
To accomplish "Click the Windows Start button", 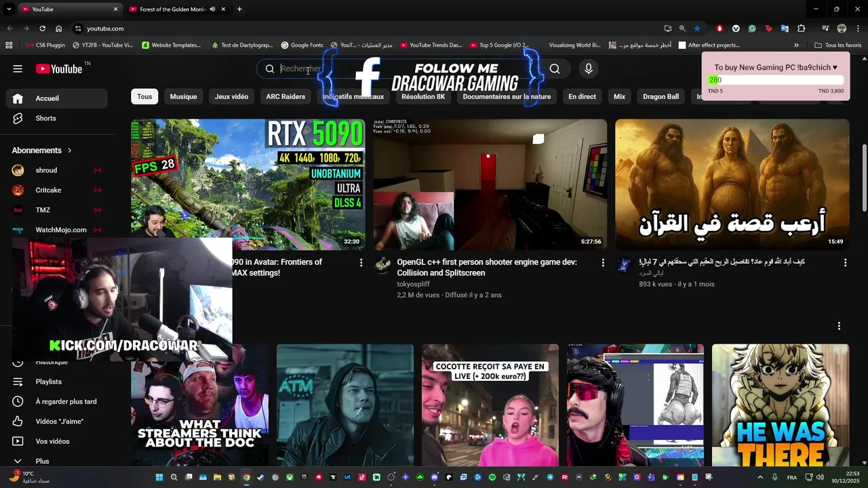I will pyautogui.click(x=159, y=477).
